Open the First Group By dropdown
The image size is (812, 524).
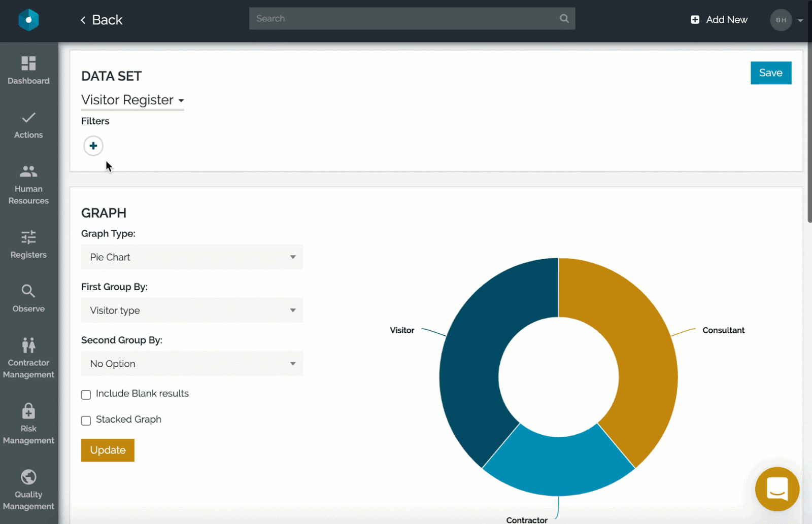click(x=192, y=310)
